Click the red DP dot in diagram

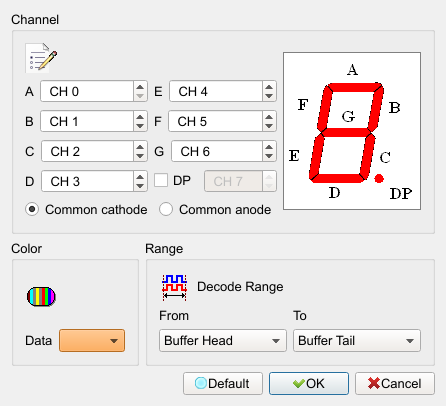pos(379,179)
